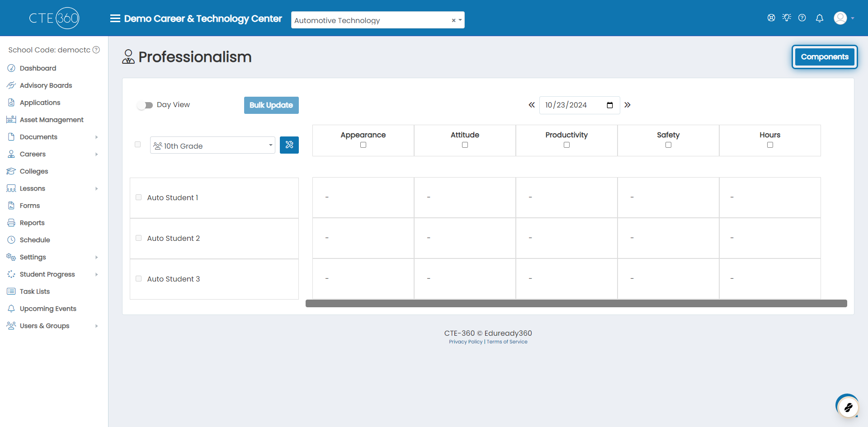Screen dimensions: 868x427
Task: Click Auto Student 3 Hours cell
Action: pyautogui.click(x=770, y=279)
